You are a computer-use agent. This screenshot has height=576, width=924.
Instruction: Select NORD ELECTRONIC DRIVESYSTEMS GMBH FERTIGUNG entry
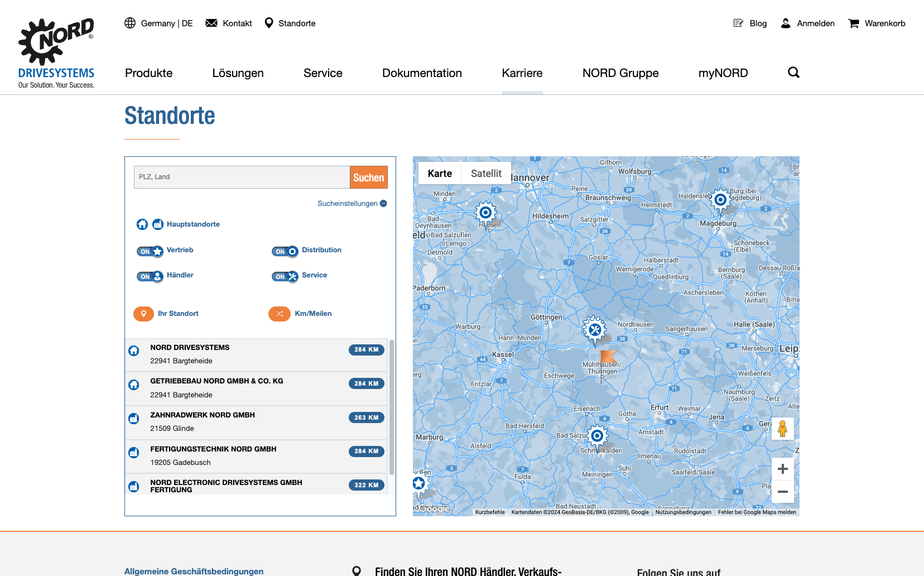point(256,484)
